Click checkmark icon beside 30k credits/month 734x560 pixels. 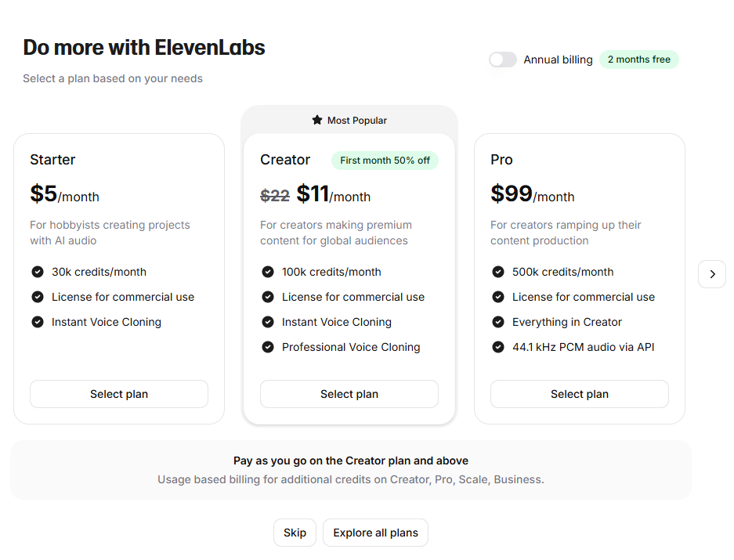coord(38,272)
